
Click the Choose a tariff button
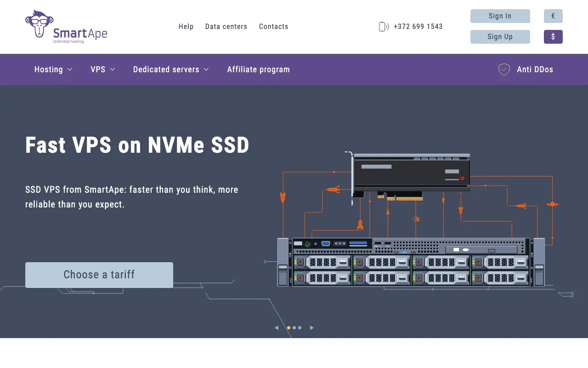[99, 275]
